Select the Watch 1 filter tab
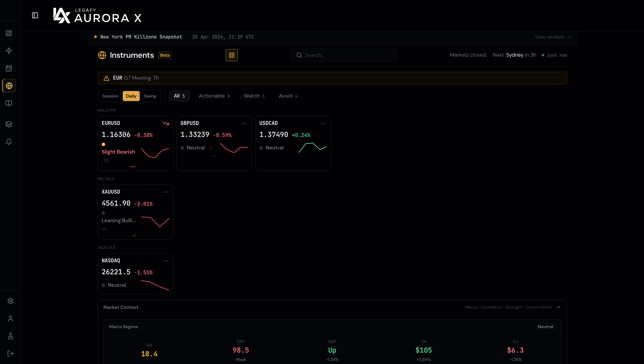Image resolution: width=644 pixels, height=364 pixels. pos(254,96)
